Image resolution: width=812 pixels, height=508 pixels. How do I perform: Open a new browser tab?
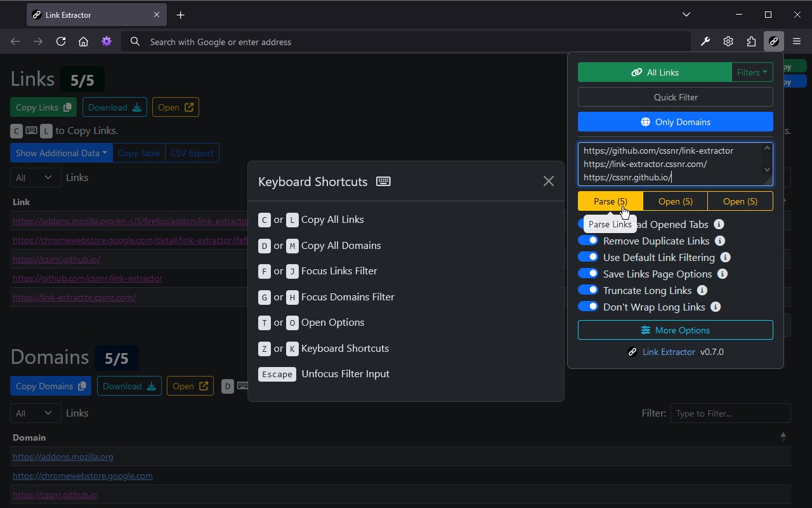tap(181, 15)
